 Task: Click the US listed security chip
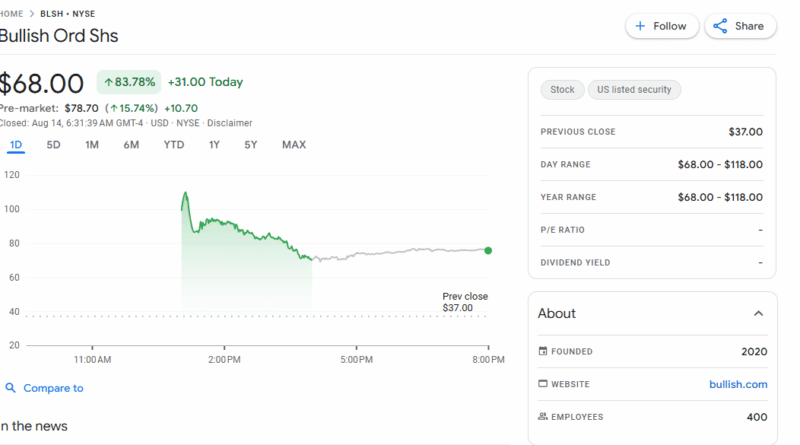tap(634, 90)
